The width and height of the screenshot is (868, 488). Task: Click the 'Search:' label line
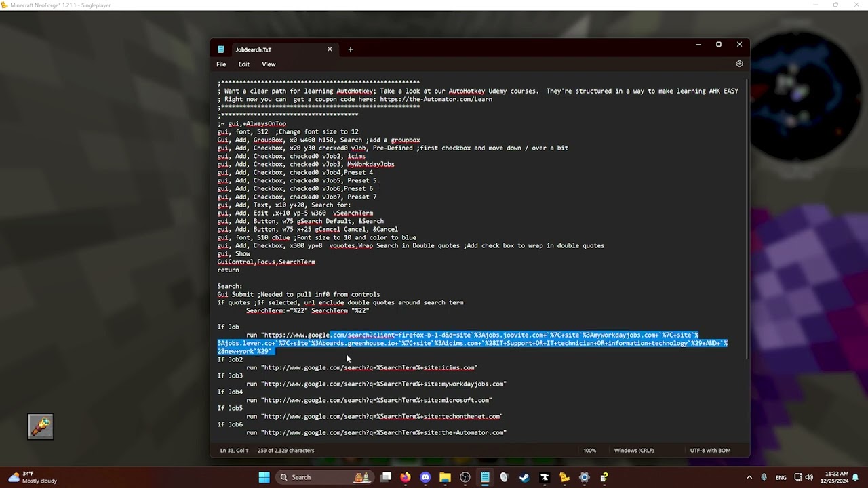click(230, 286)
